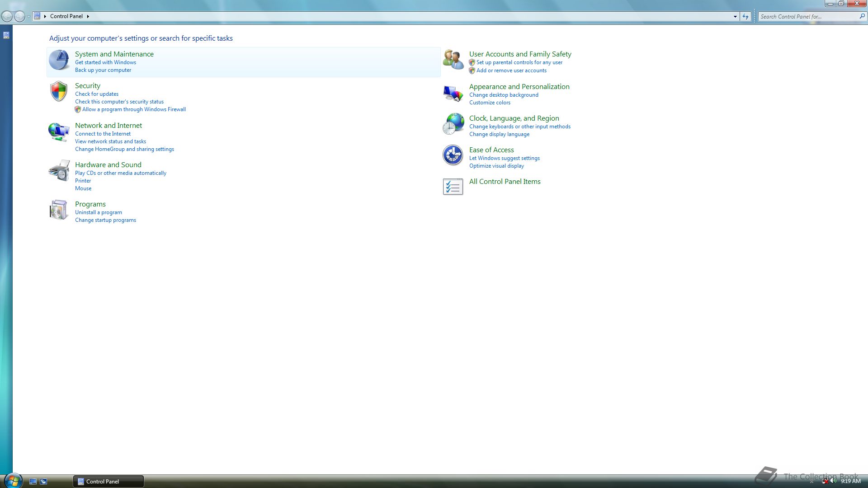Click the Hardware and Sound printer icon
The height and width of the screenshot is (488, 868).
59,170
